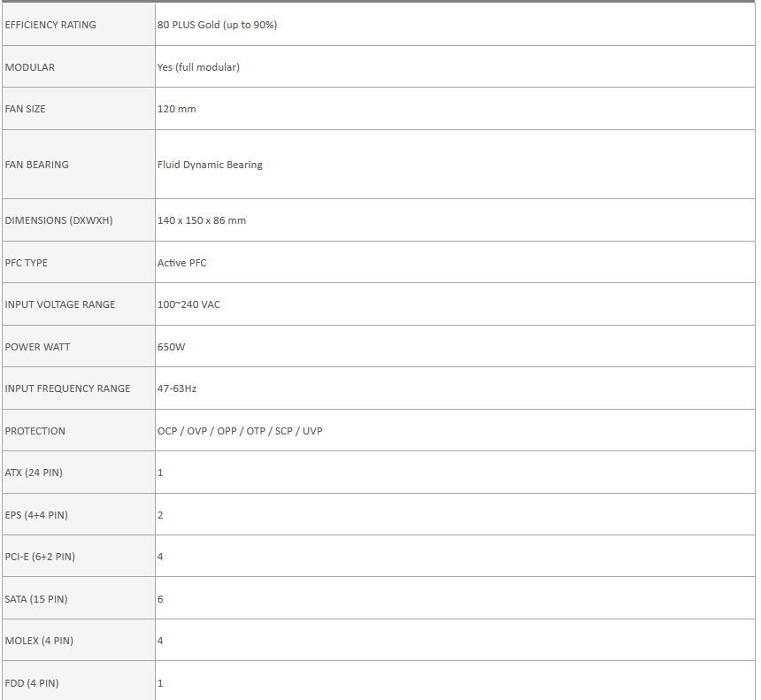Click the Active PFC value

click(x=182, y=263)
